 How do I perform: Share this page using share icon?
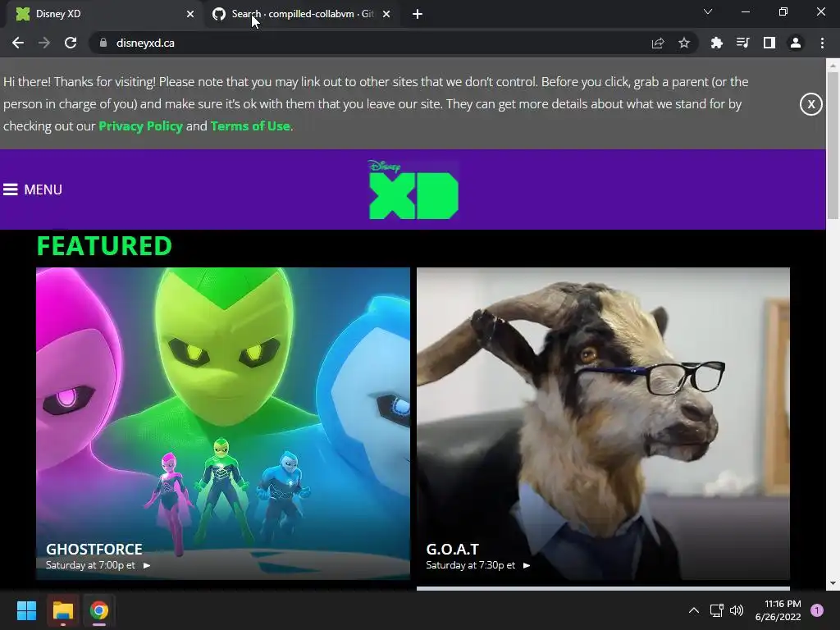tap(658, 43)
